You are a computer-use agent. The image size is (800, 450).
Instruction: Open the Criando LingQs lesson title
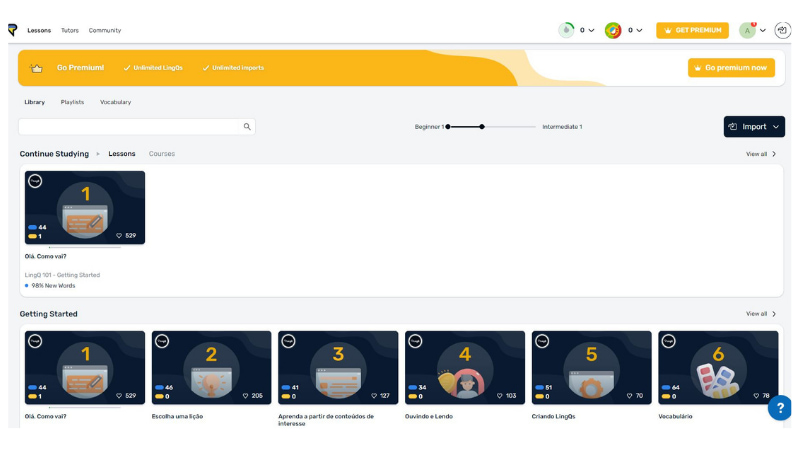[x=554, y=416]
